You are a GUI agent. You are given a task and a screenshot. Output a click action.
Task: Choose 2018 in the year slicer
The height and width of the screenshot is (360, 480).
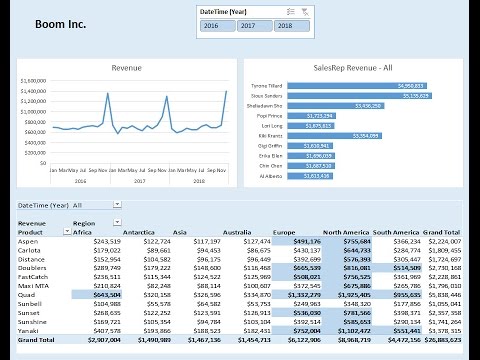click(292, 26)
